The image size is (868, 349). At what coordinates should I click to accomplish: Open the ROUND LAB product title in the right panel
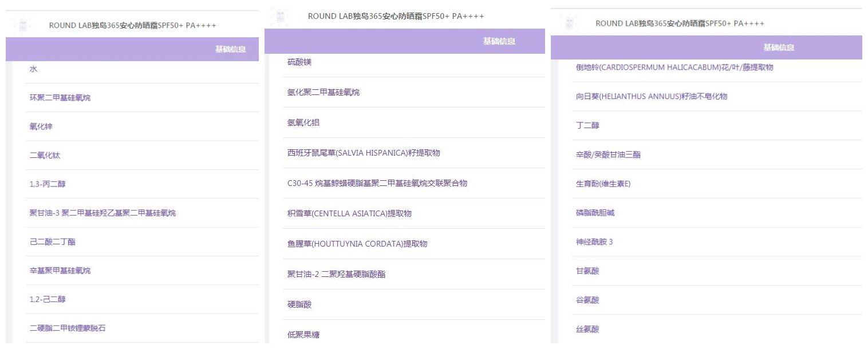[680, 23]
